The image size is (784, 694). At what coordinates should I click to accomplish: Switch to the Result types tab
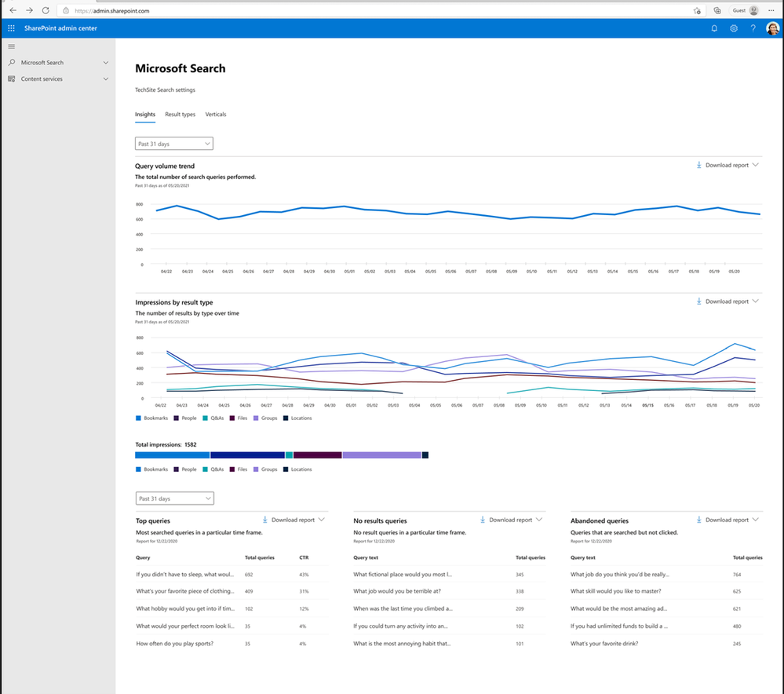(x=180, y=115)
